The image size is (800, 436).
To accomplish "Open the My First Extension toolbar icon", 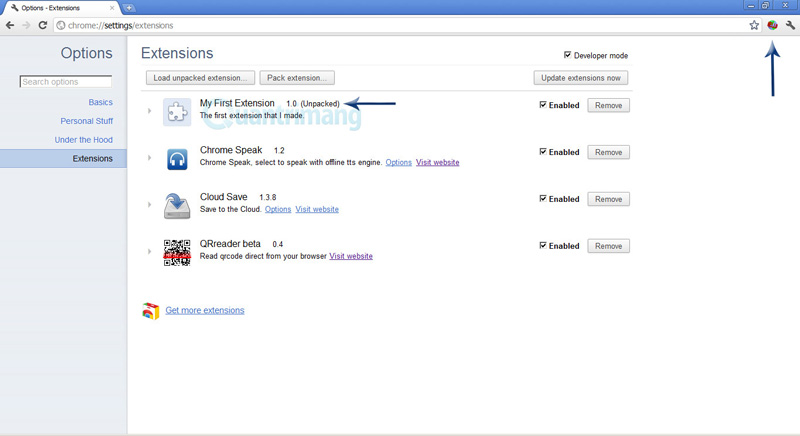I will coord(772,25).
